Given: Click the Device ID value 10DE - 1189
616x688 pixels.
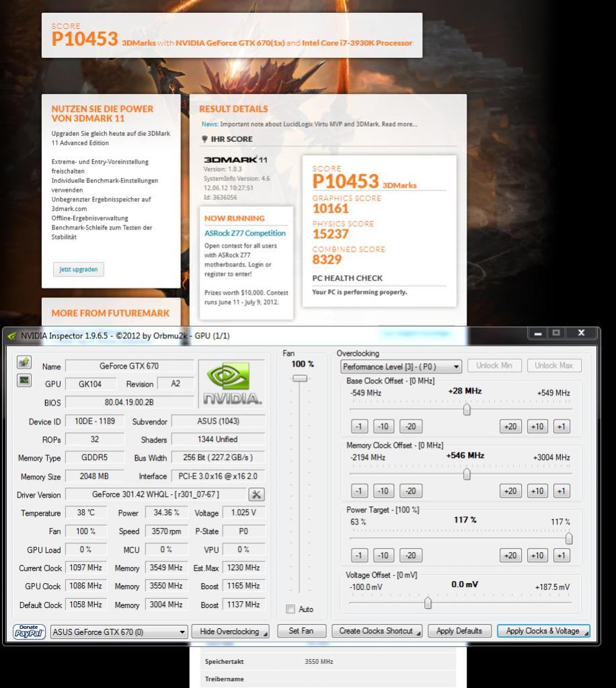Looking at the screenshot, I should point(95,421).
